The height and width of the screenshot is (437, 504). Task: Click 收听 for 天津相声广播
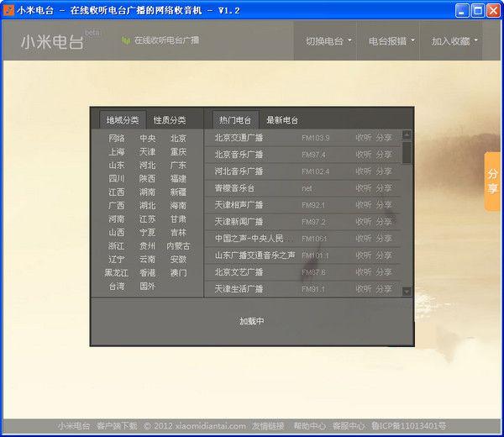[364, 205]
